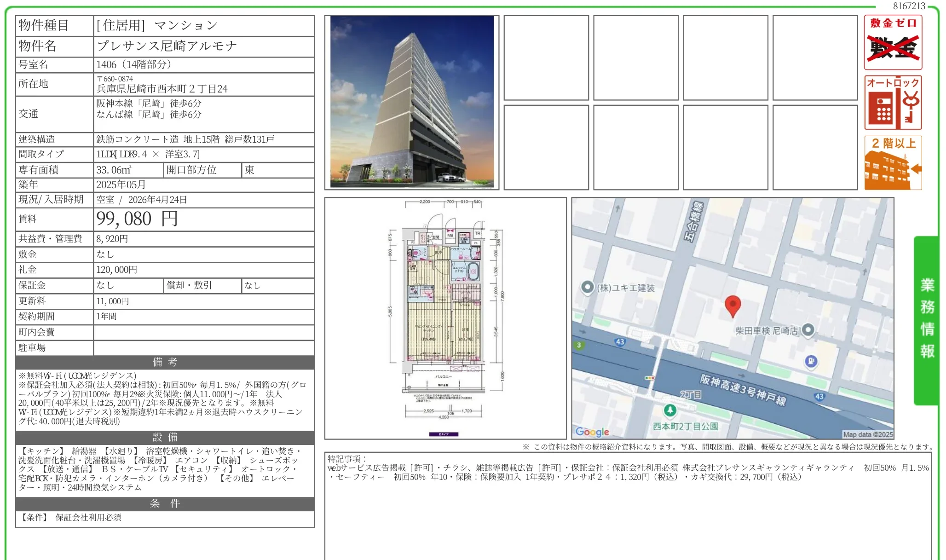Click the first empty photo slot
Viewport: 946px width, 560px height.
[546, 58]
